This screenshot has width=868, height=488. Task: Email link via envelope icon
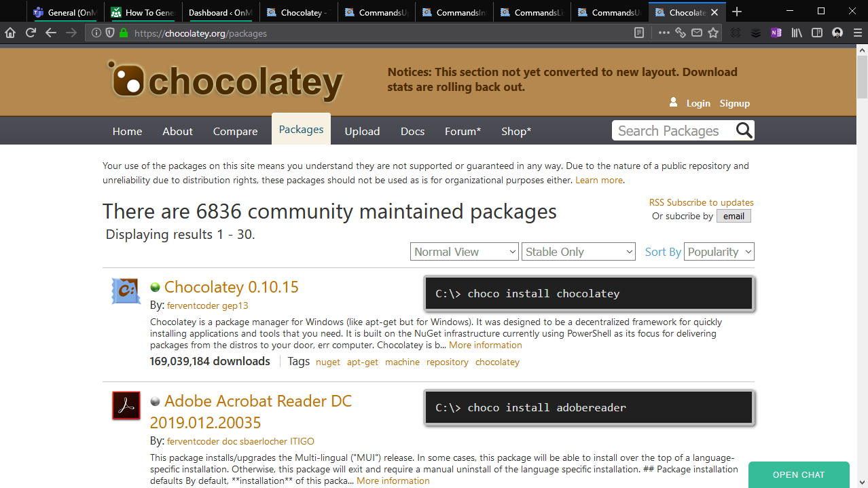pos(696,33)
